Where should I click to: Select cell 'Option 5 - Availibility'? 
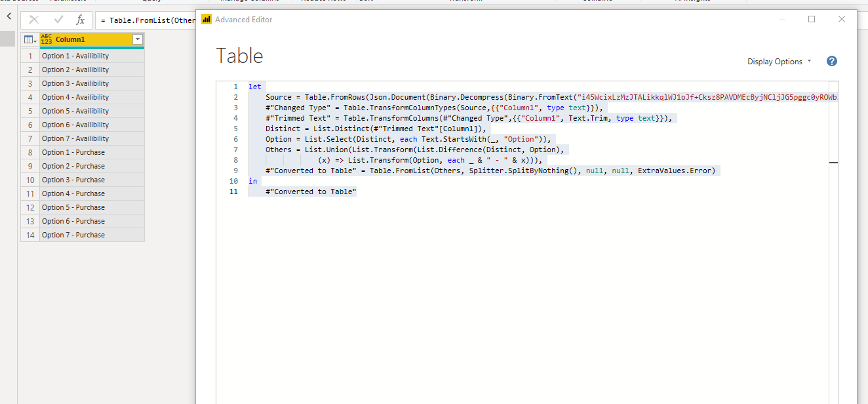[92, 111]
